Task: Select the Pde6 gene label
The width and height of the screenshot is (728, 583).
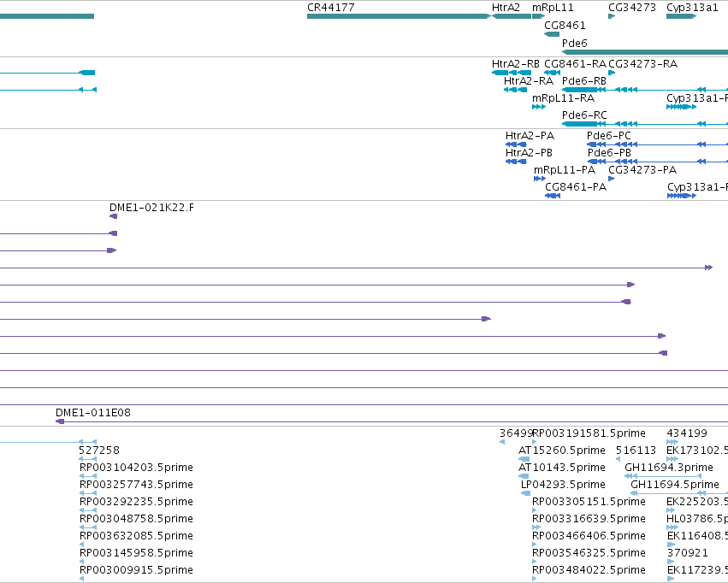Action: point(574,43)
